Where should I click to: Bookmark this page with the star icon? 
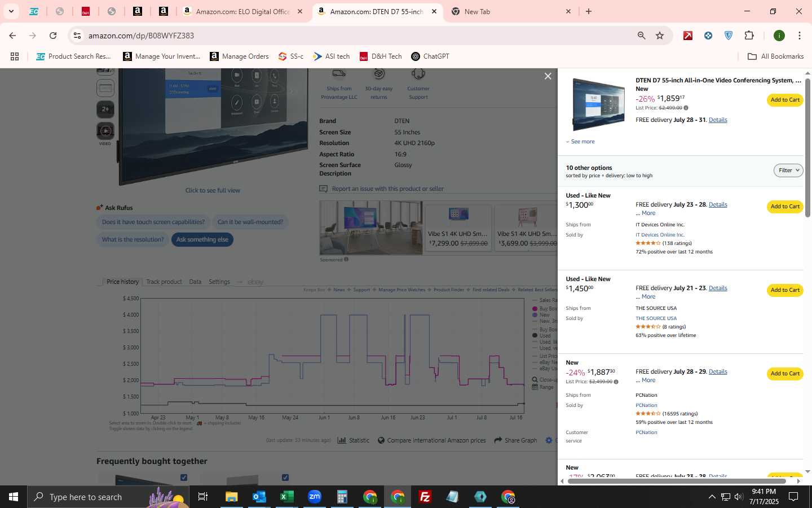click(x=660, y=36)
